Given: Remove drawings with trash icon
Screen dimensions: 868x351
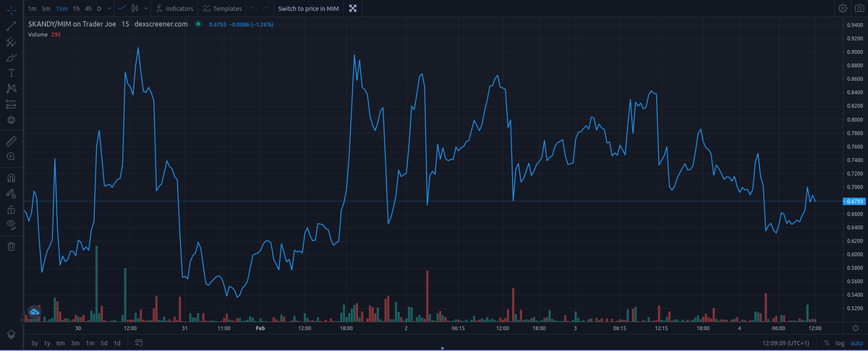Looking at the screenshot, I should pyautogui.click(x=11, y=246).
